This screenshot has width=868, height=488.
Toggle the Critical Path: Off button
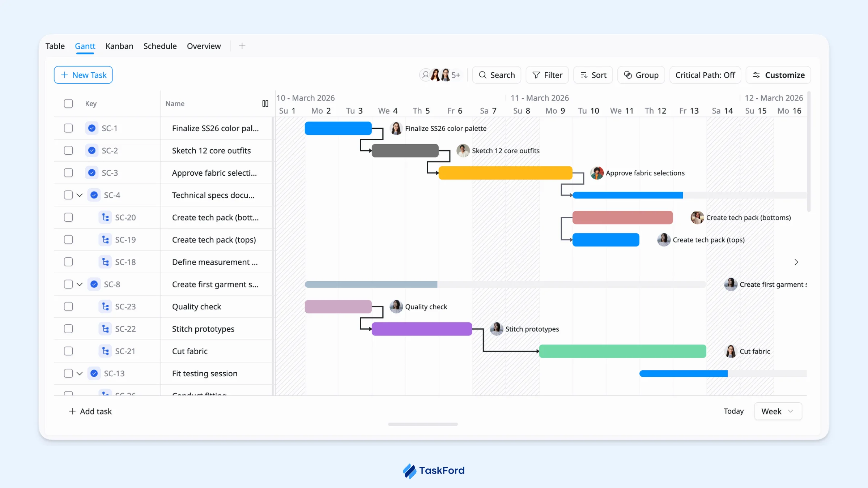click(705, 75)
